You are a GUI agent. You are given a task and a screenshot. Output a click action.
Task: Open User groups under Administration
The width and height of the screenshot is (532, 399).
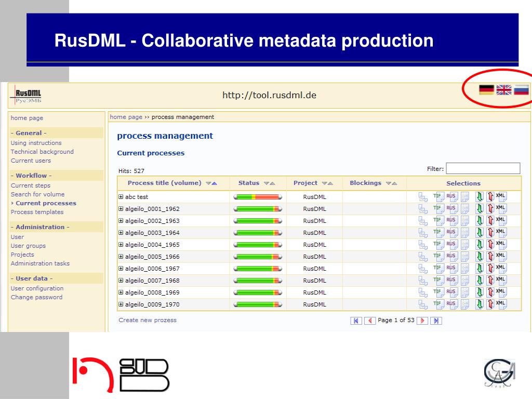pos(28,246)
